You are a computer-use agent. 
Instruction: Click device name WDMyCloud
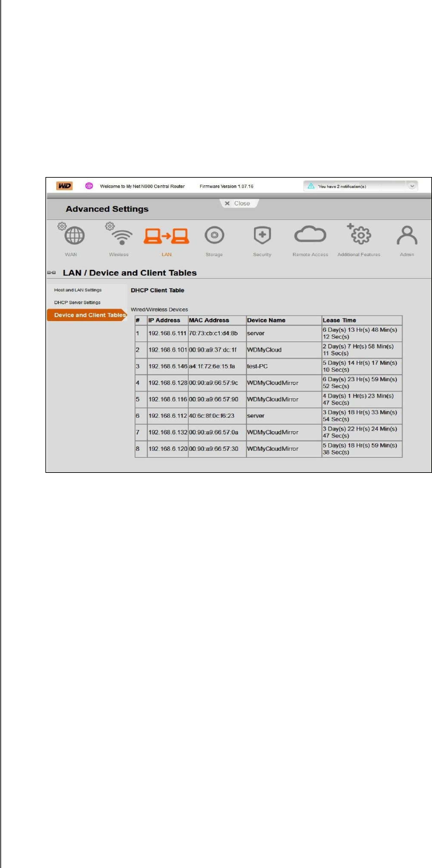tap(264, 350)
